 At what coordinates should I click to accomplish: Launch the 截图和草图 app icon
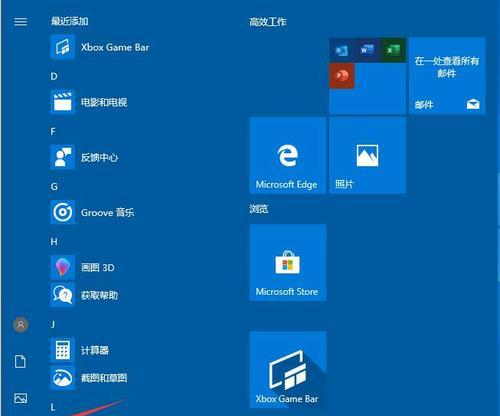tap(63, 378)
